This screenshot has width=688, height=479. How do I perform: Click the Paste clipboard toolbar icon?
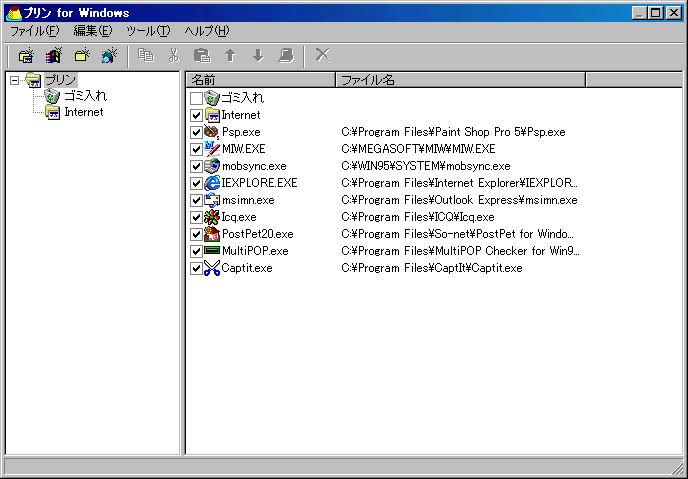202,56
